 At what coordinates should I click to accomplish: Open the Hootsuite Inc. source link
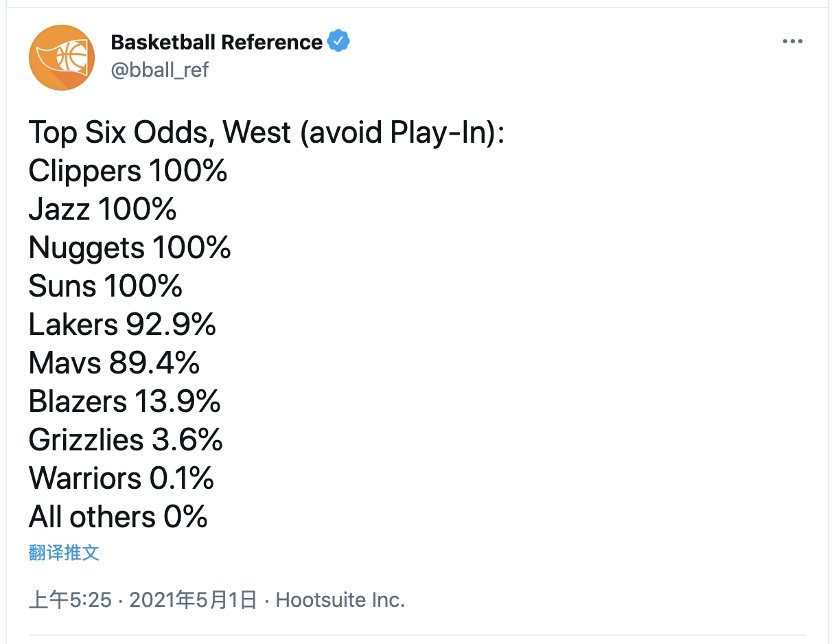coord(340,600)
